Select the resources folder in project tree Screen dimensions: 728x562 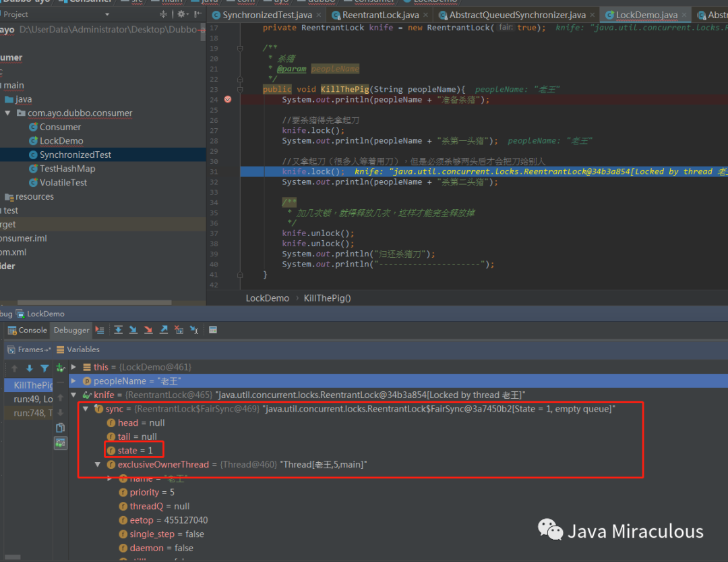tap(29, 196)
